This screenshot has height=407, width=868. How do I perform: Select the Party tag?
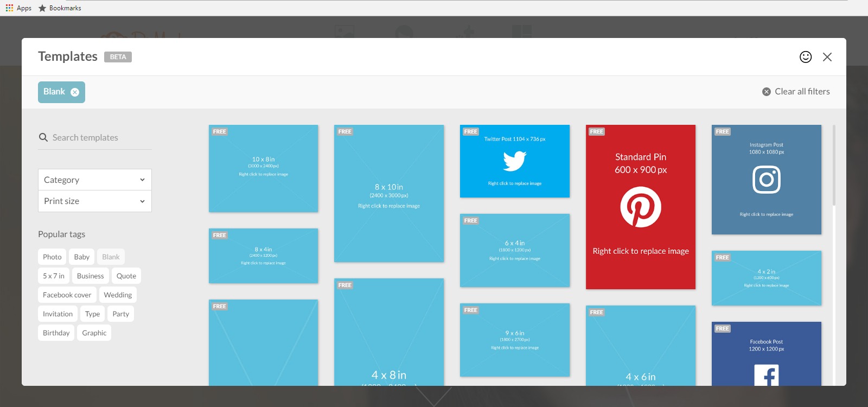click(x=121, y=314)
